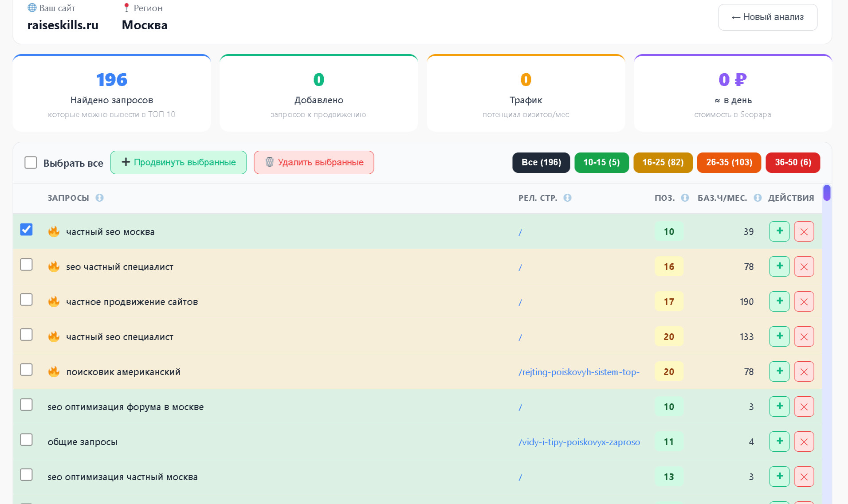Image resolution: width=848 pixels, height=504 pixels.
Task: Select checkbox for 'seo оптимизация частный москва'
Action: point(27,475)
